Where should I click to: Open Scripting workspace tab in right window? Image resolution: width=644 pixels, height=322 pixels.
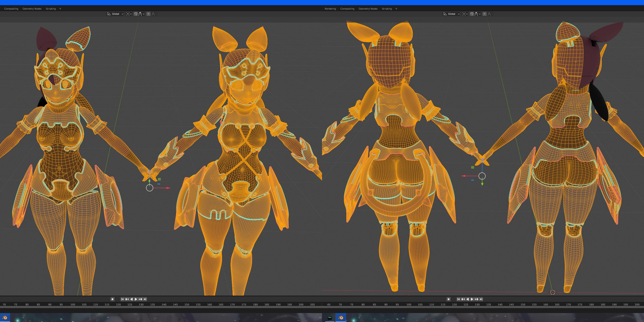pyautogui.click(x=386, y=9)
